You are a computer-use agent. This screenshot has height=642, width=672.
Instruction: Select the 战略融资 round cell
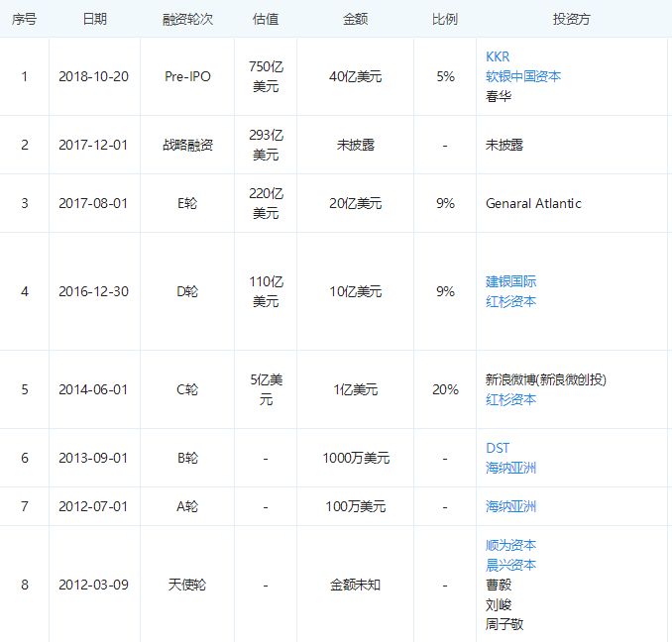click(187, 145)
